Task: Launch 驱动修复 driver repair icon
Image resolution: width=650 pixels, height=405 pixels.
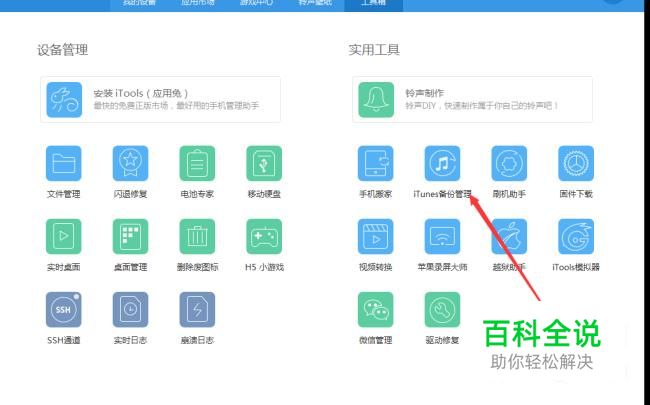Action: click(x=442, y=310)
